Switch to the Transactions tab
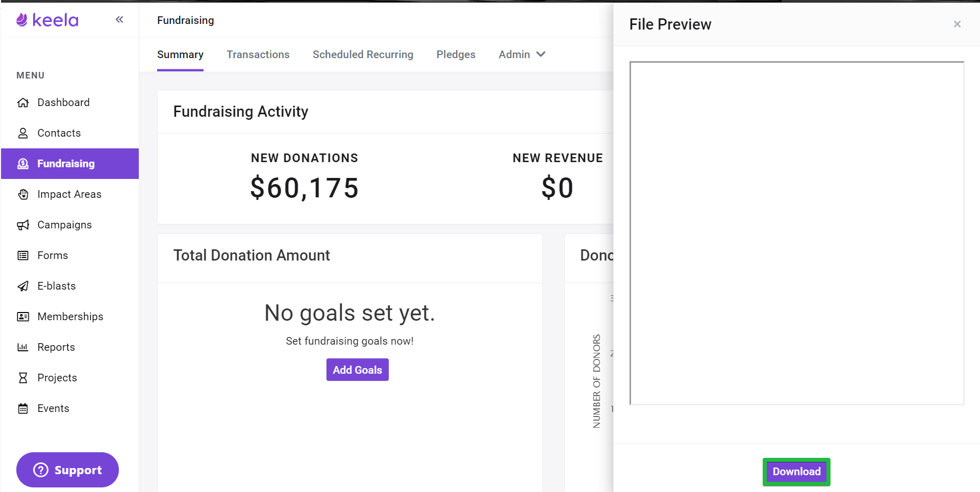 pyautogui.click(x=258, y=55)
